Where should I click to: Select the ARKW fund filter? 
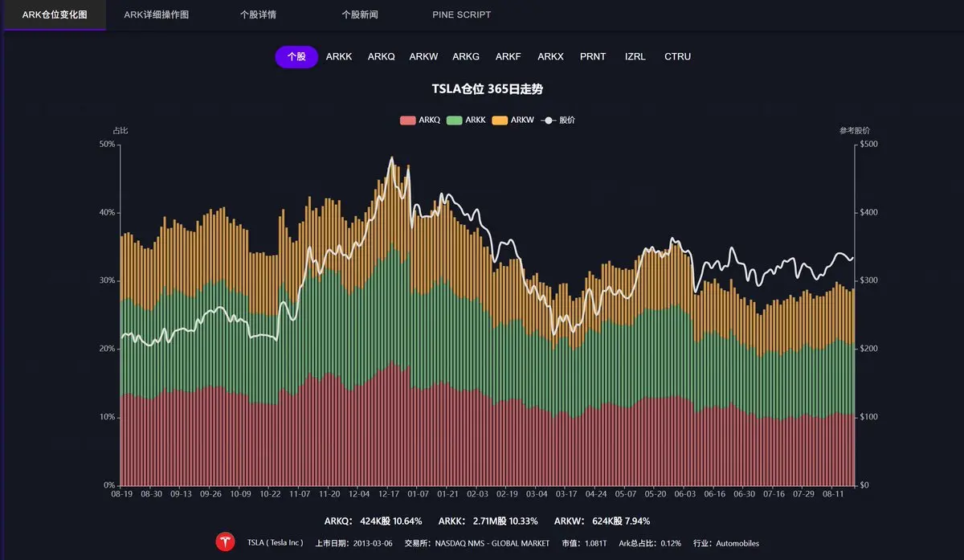pos(423,56)
